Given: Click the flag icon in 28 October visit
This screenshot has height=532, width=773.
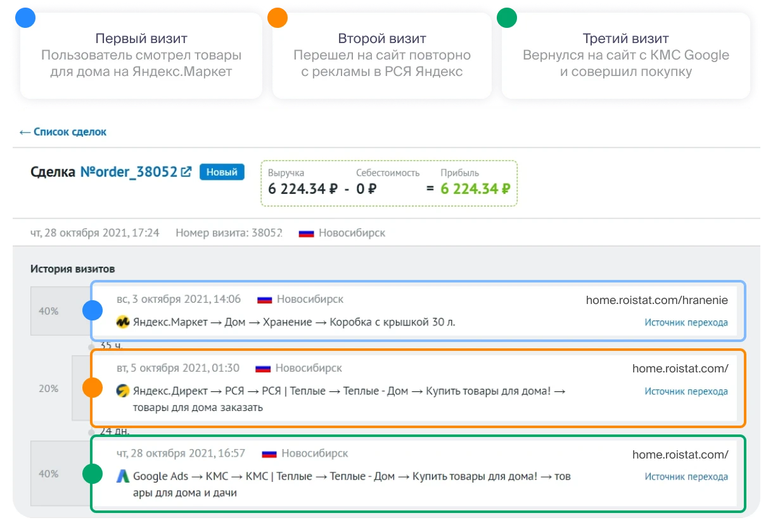Looking at the screenshot, I should tap(269, 453).
